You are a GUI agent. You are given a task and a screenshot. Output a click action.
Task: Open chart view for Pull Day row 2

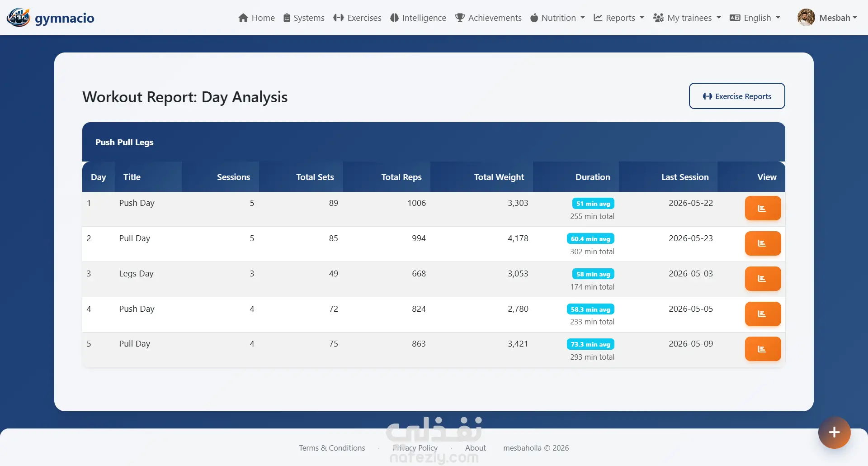pyautogui.click(x=763, y=243)
